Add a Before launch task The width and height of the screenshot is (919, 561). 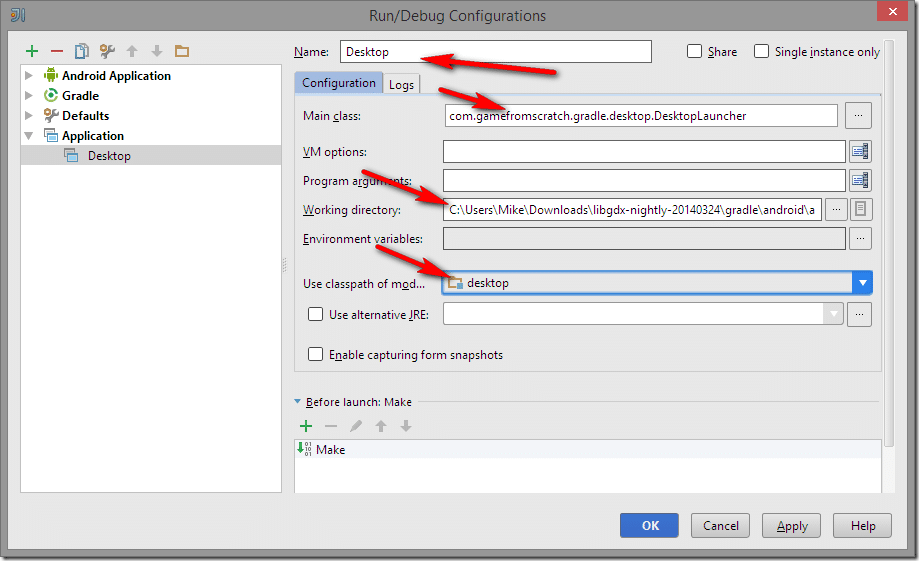tap(306, 426)
